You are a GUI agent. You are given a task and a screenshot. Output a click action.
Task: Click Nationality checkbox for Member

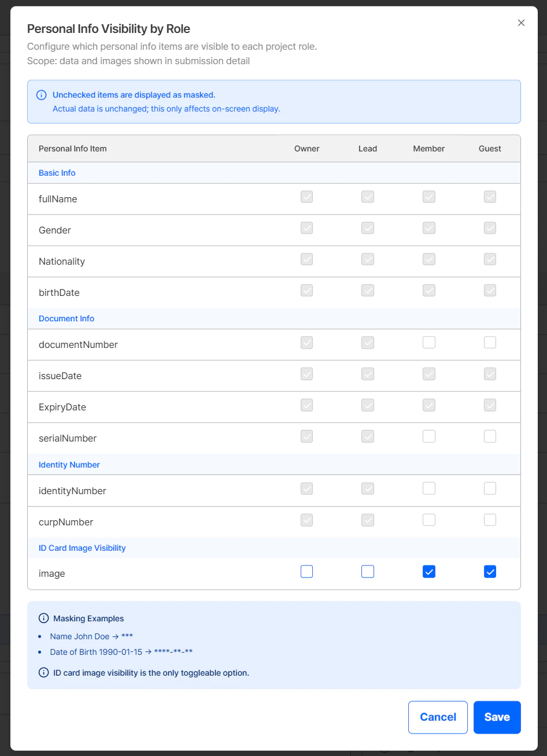tap(429, 260)
